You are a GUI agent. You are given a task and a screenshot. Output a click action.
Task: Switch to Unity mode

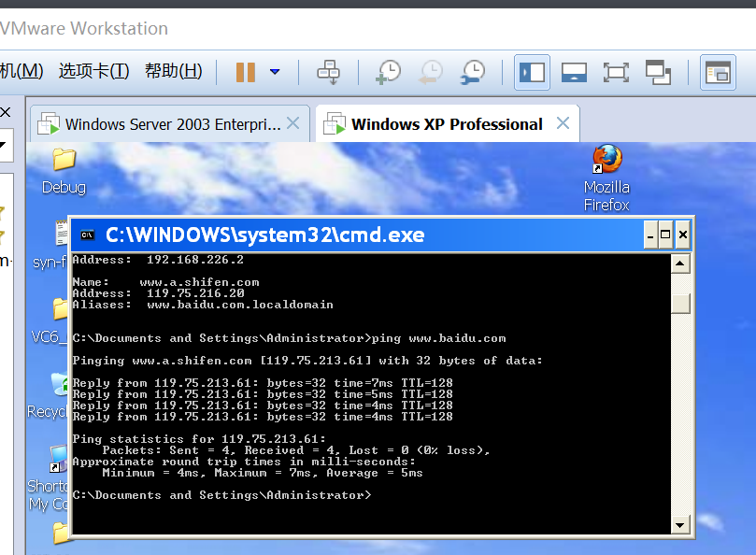[658, 73]
